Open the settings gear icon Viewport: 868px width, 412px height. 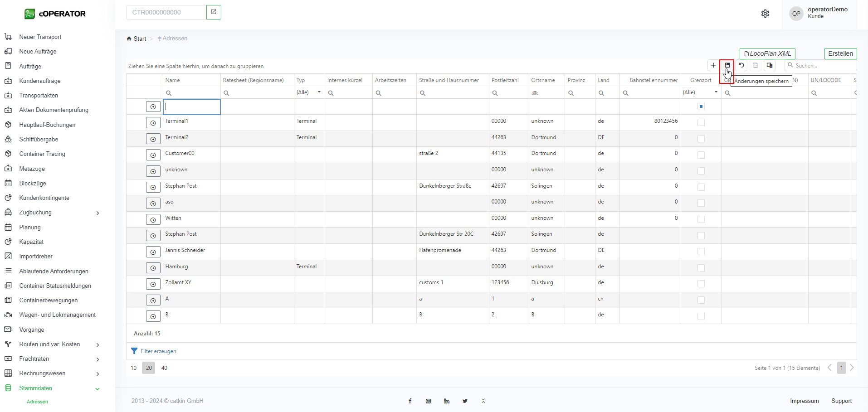click(765, 14)
